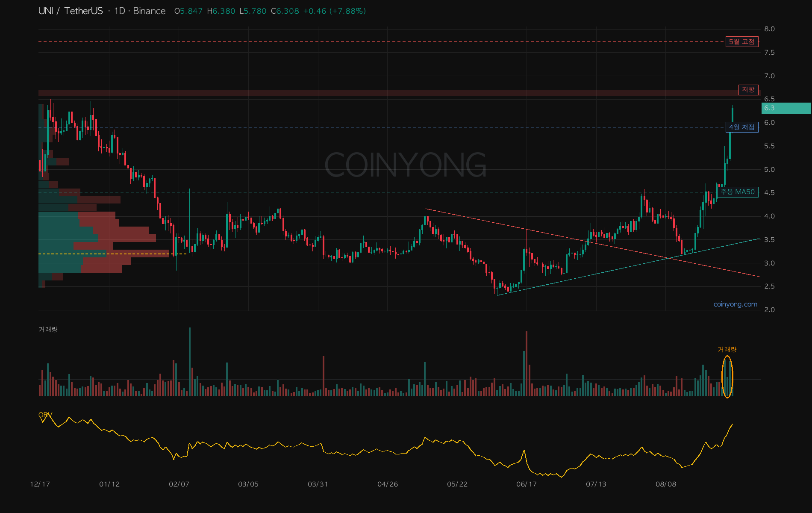The image size is (812, 513).
Task: Click the 06/17 date axis label
Action: [527, 484]
